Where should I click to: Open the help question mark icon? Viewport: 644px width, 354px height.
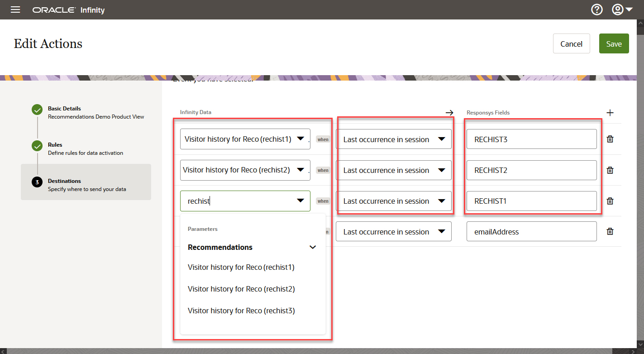point(597,10)
